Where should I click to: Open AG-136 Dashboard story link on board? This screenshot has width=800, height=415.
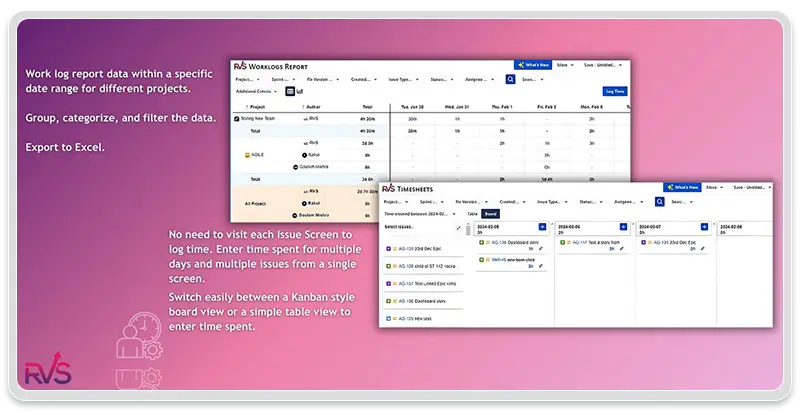pyautogui.click(x=515, y=242)
